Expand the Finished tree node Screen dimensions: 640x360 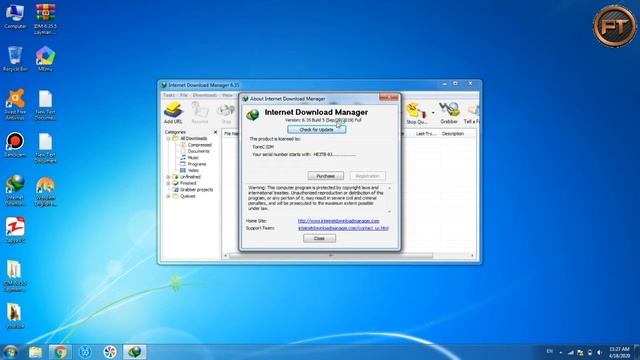tap(168, 183)
